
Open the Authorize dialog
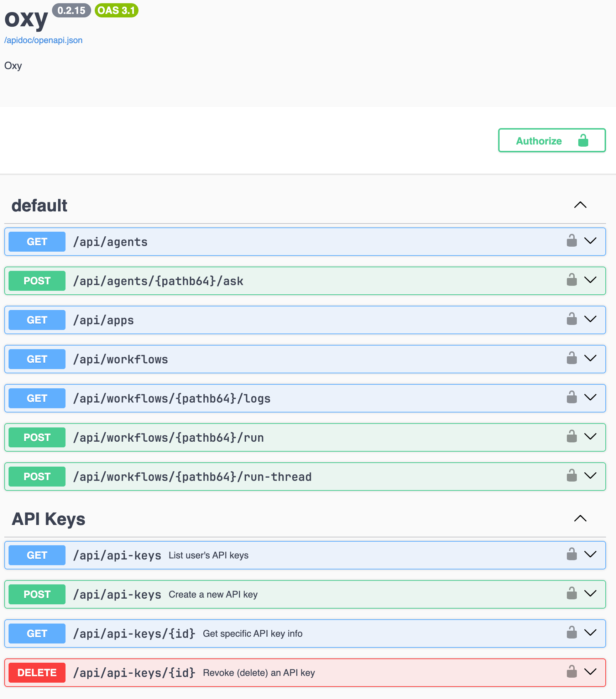point(552,140)
